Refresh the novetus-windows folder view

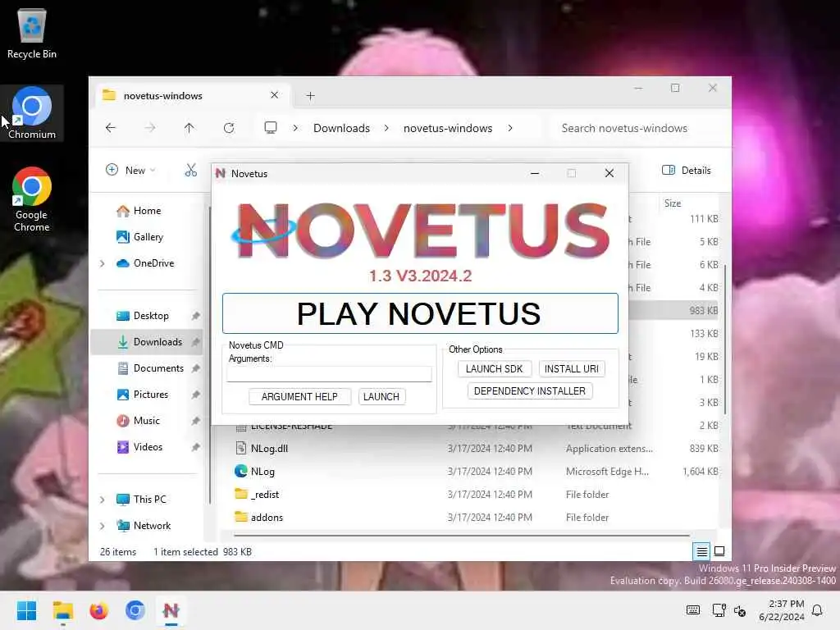pos(229,128)
